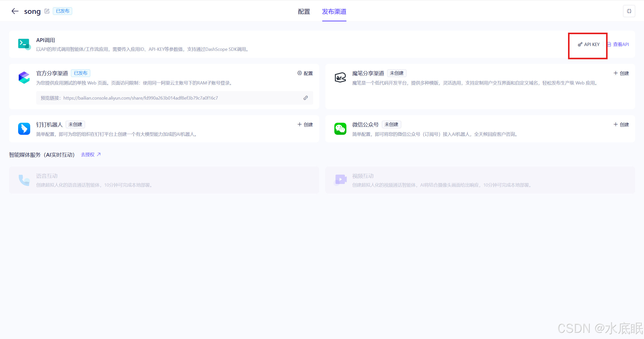Create the 魔笔分享渠道 channel
Screen dimensions: 644x339
(x=621, y=73)
